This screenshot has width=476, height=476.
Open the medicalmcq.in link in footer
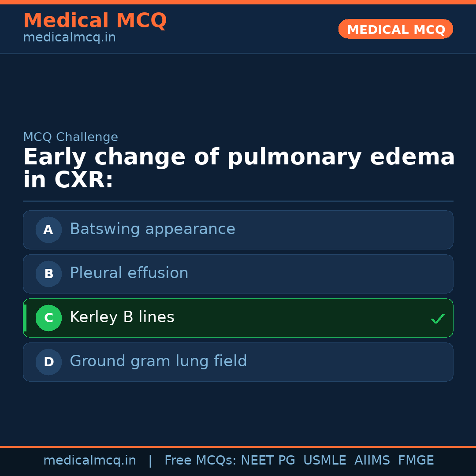(x=89, y=461)
